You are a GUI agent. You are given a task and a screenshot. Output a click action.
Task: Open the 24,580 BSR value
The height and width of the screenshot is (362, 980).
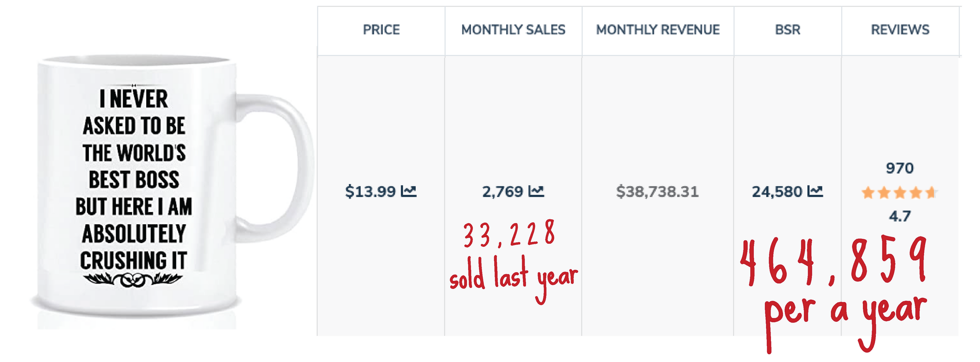click(x=777, y=191)
